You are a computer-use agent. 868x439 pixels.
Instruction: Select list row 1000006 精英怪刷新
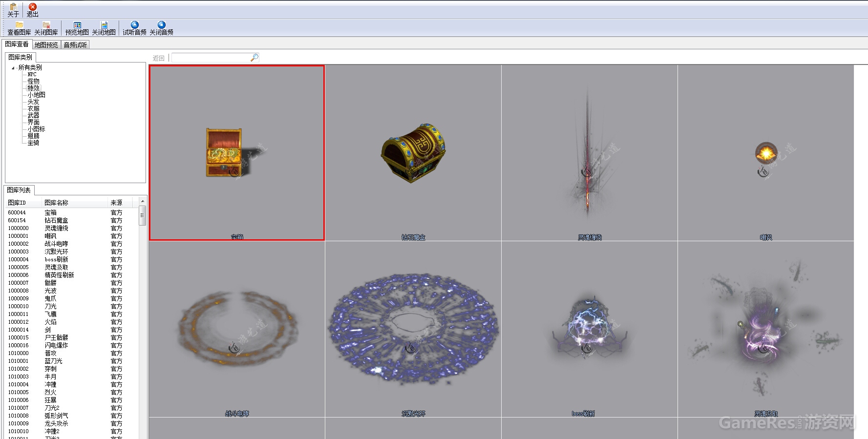[72, 275]
